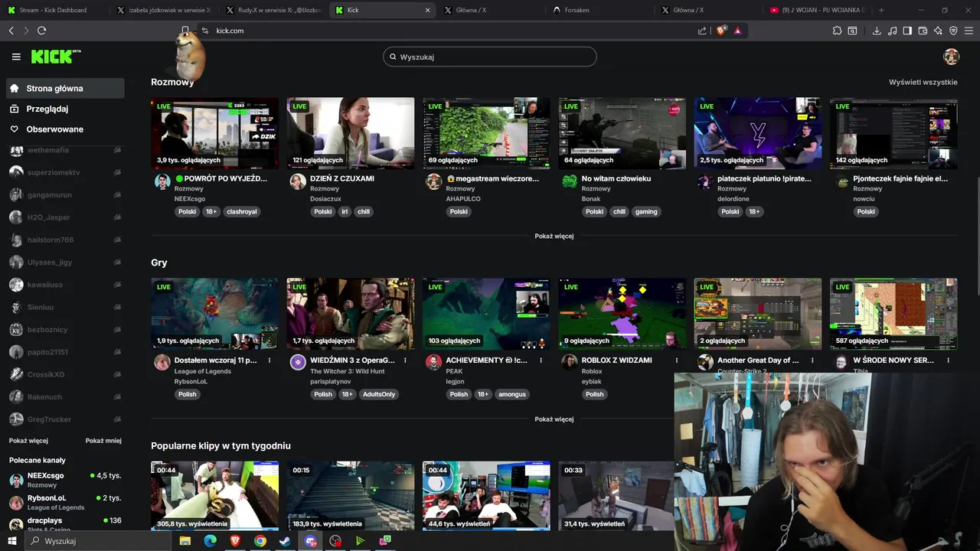Open the music playlist icon in toolbar
The image size is (980, 551).
coord(892,31)
